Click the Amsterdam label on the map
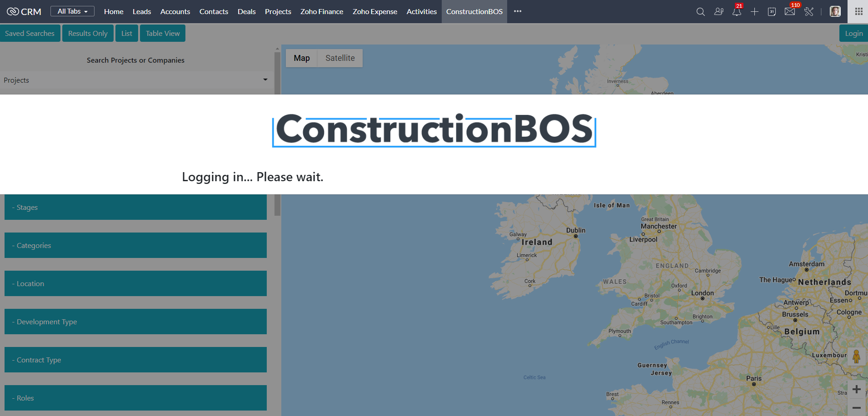Image resolution: width=868 pixels, height=416 pixels. tap(807, 264)
